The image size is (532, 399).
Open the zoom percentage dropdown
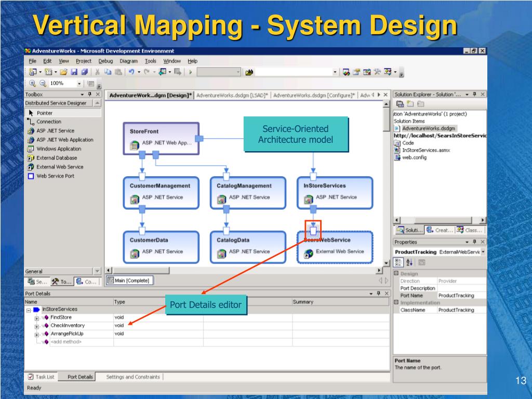[79, 84]
